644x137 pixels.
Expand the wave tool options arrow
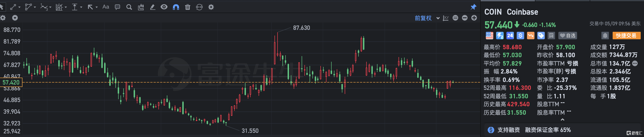click(x=50, y=7)
